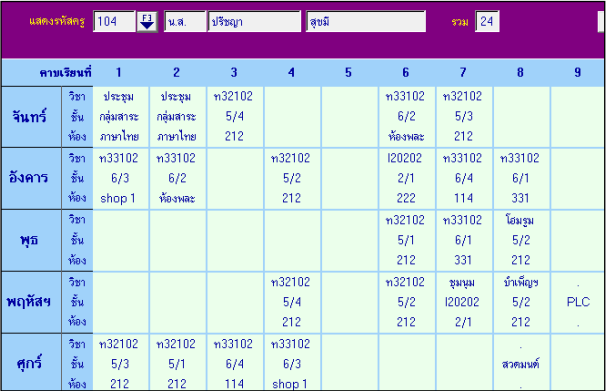Select the title prefix field น.ส.
Viewport: 607px width, 391px height.
(x=185, y=22)
